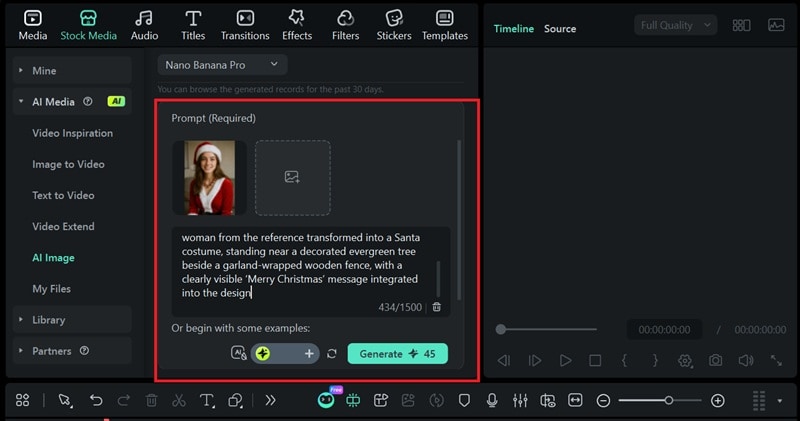
Task: Switch to the Timeline preview tab
Action: pos(513,29)
